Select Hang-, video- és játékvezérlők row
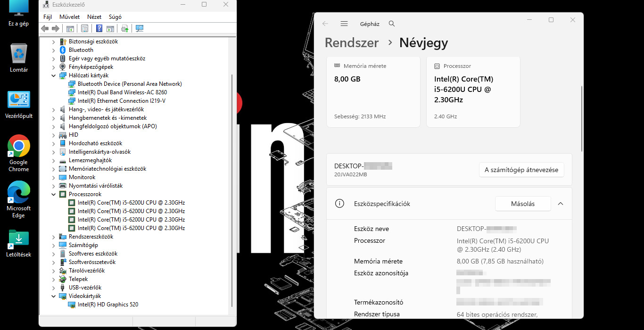The image size is (644, 330). tap(106, 109)
